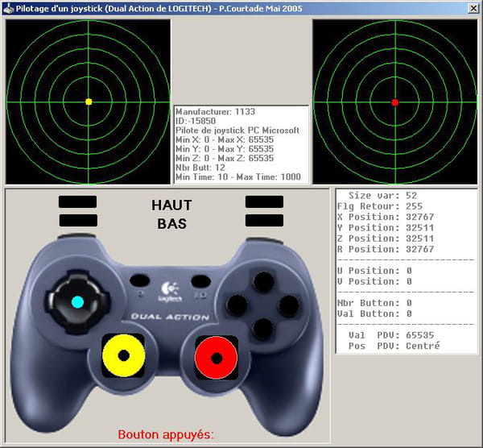
Task: Click the left center oval button on gamepad
Action: click(139, 280)
